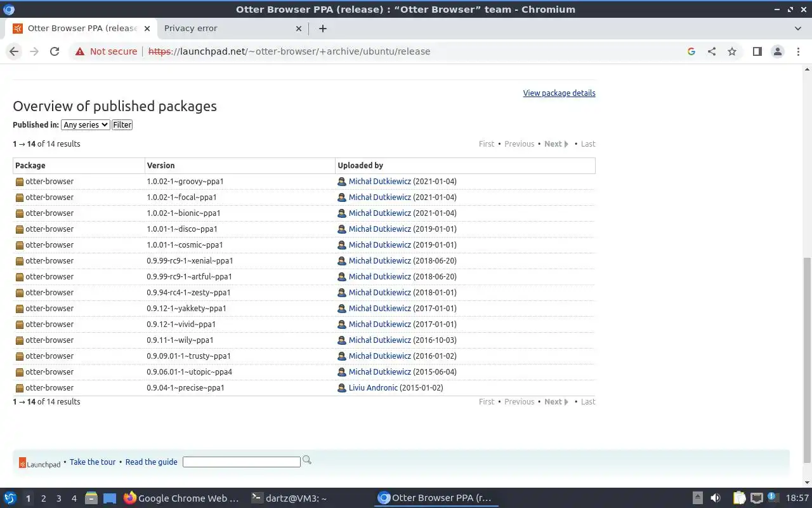
Task: Open View package details link
Action: [559, 93]
